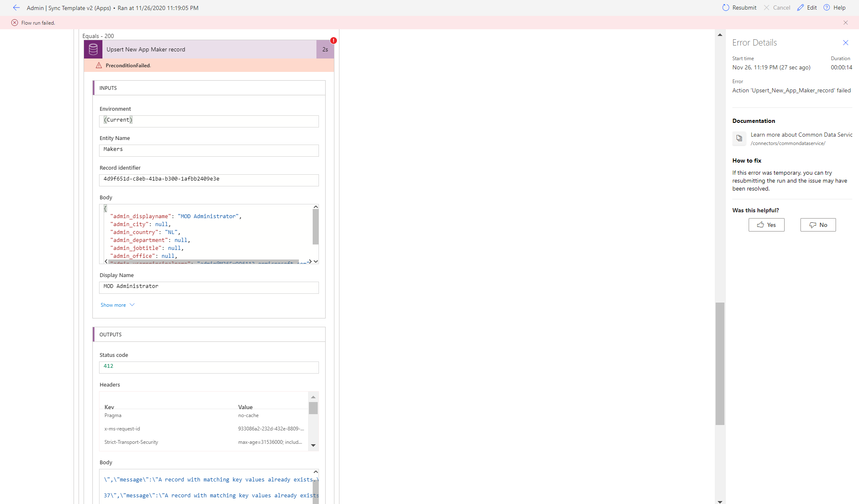Click the red error badge on action
The image size is (859, 504).
pos(333,41)
